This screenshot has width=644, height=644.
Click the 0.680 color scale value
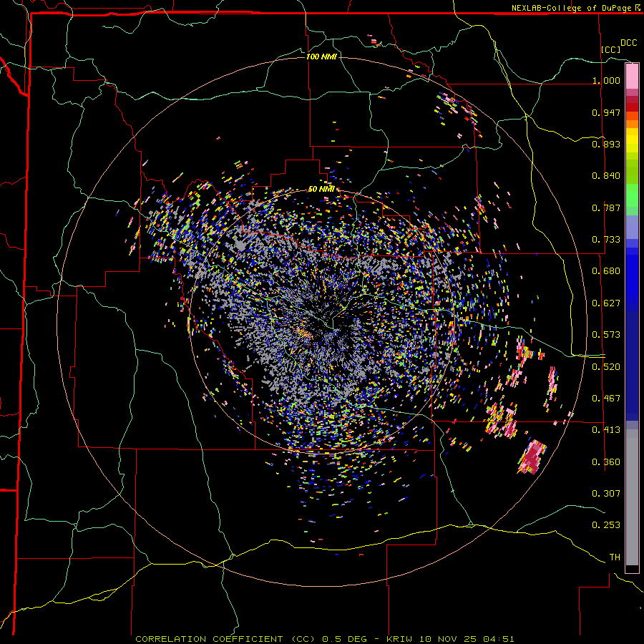(x=606, y=271)
